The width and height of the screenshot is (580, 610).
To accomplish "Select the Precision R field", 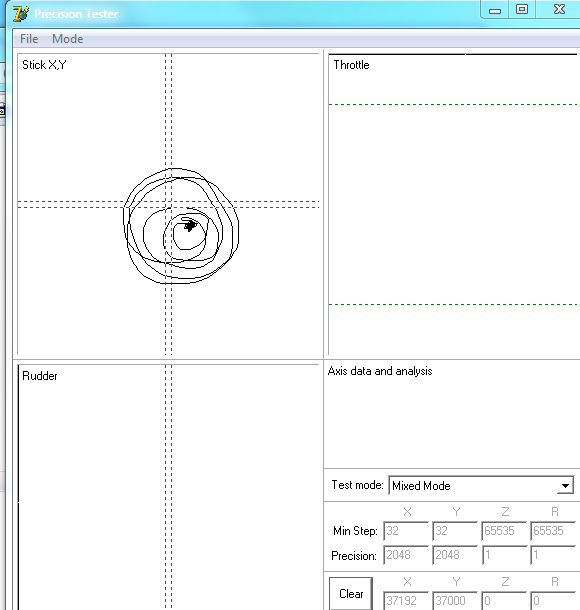I will [x=553, y=555].
